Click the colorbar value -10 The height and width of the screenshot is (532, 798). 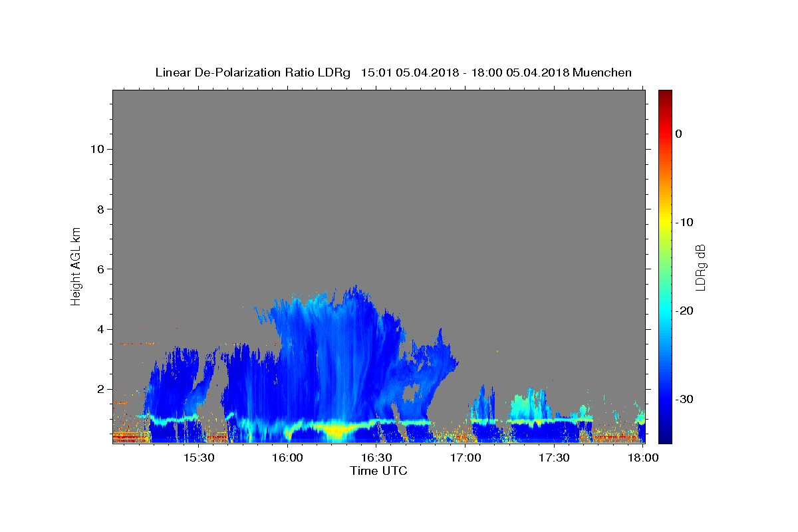(x=684, y=222)
